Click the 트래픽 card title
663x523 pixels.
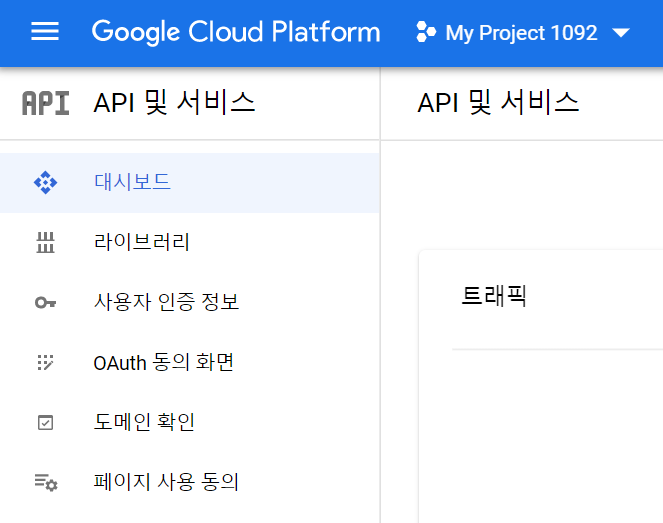click(x=494, y=296)
